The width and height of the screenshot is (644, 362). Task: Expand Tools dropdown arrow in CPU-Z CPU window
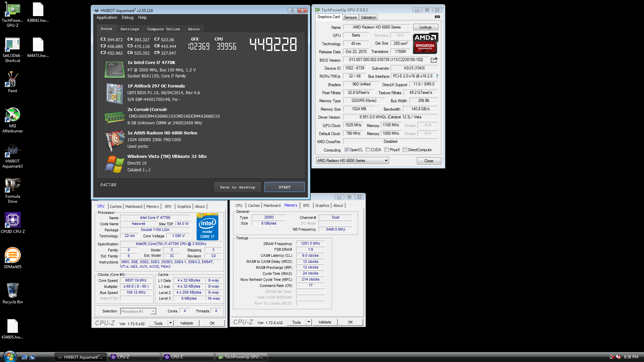click(170, 323)
